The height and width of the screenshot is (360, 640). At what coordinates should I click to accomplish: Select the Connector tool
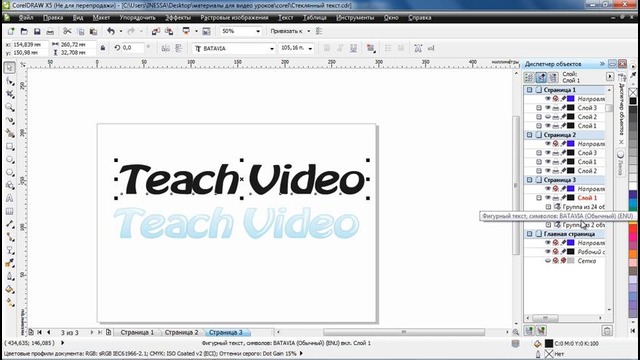[10, 238]
